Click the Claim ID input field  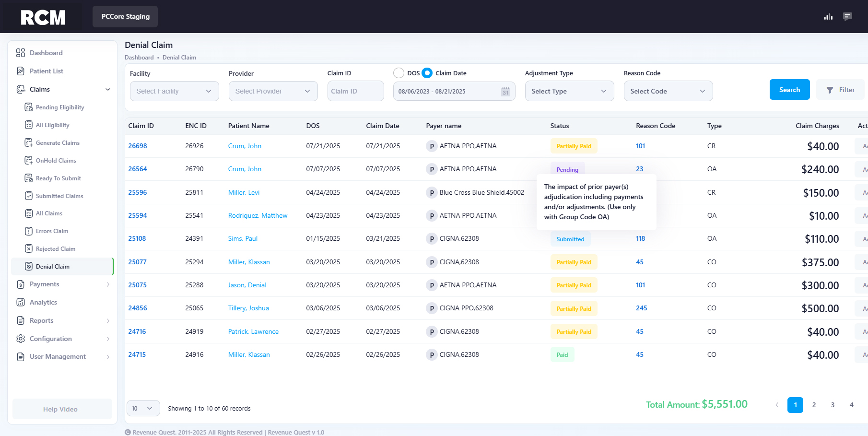(x=355, y=91)
